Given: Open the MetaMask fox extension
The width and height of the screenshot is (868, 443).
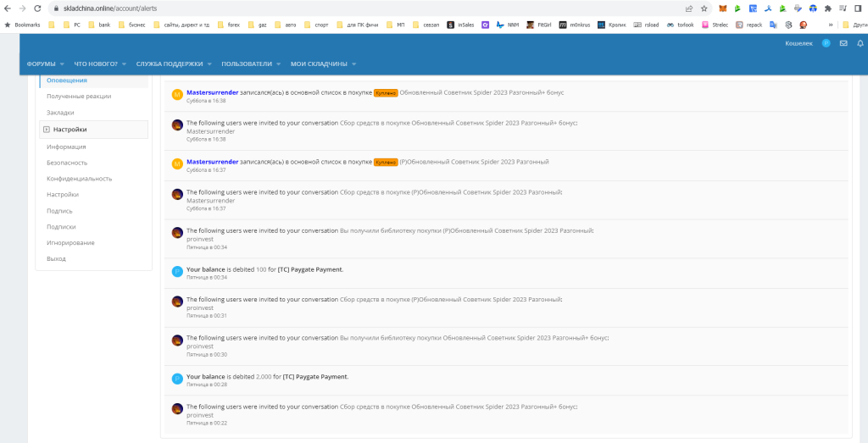Looking at the screenshot, I should tap(723, 8).
